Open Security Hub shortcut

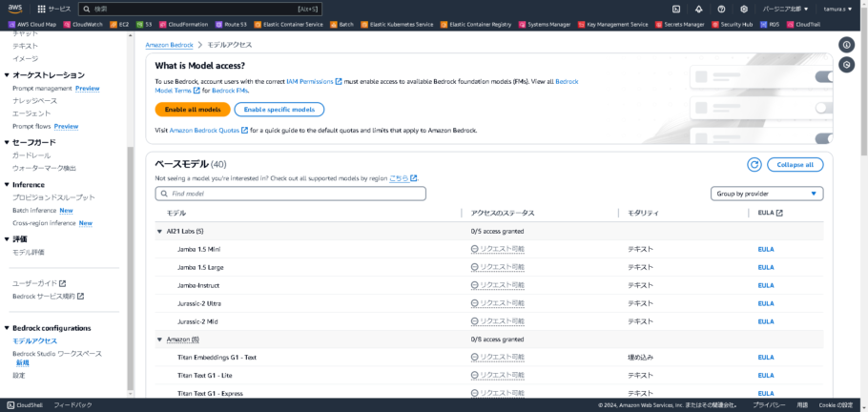pos(733,25)
